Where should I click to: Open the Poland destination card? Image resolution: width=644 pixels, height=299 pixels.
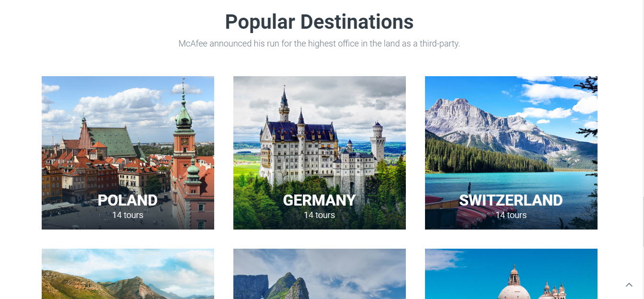click(128, 153)
